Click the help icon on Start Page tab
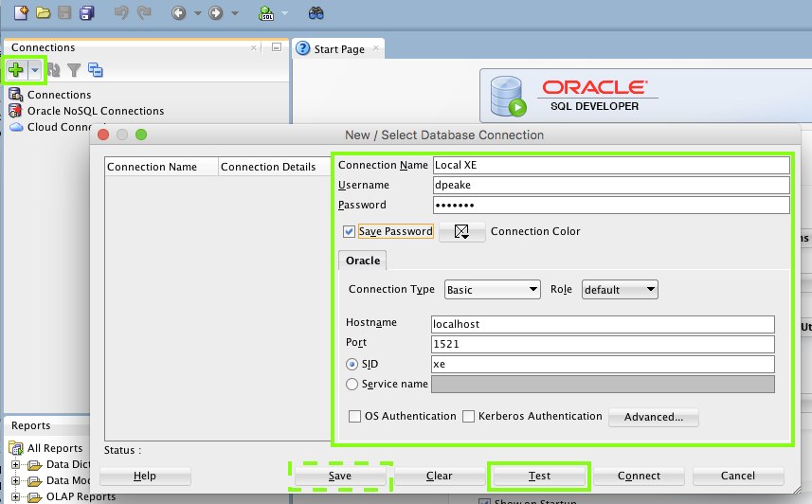812x504 pixels. tap(302, 48)
